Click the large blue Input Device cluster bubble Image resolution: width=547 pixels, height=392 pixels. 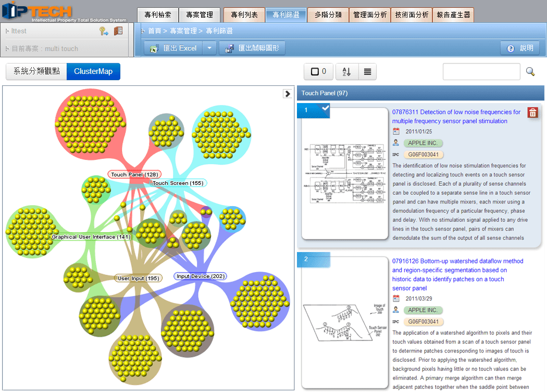(260, 301)
